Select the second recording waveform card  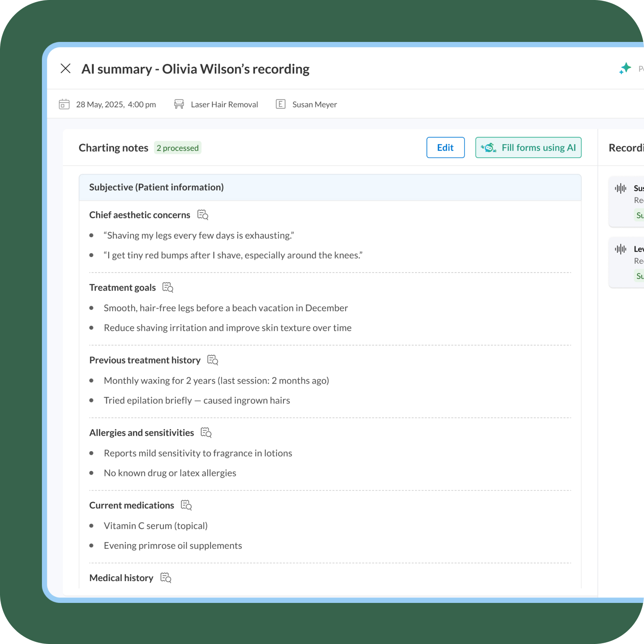(626, 262)
